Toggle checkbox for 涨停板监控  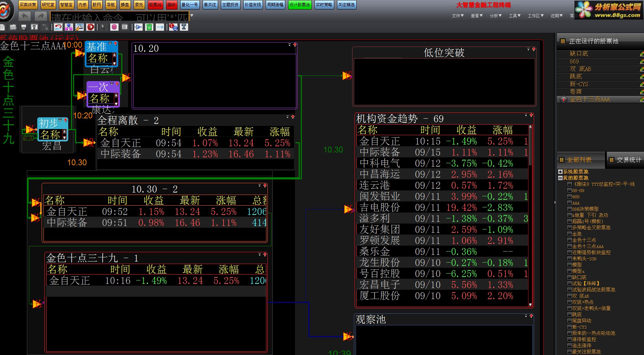[x=570, y=339]
